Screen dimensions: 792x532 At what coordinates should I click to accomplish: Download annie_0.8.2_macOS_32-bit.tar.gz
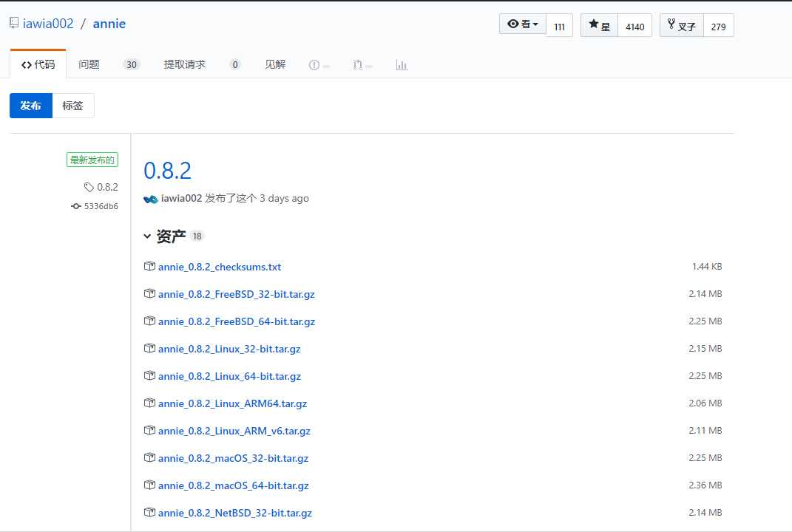[x=234, y=458]
